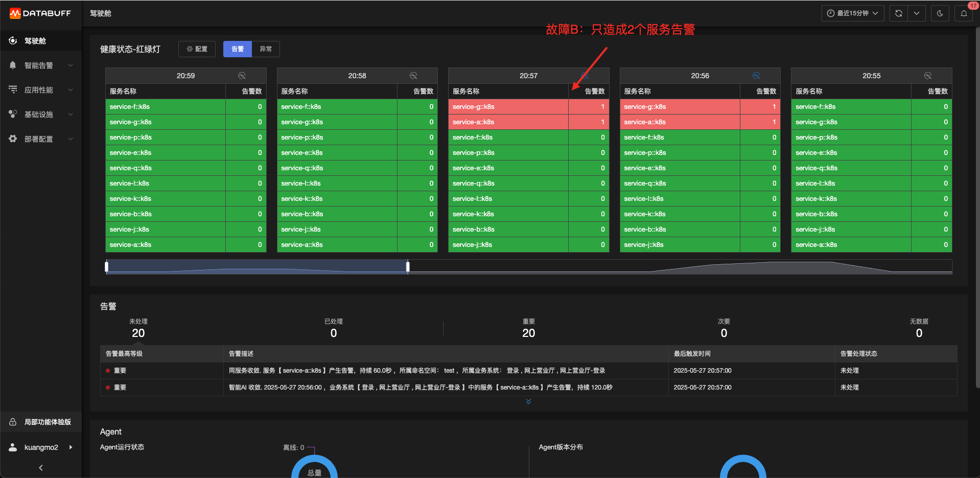Click the right handle of the time range slider

click(x=408, y=266)
